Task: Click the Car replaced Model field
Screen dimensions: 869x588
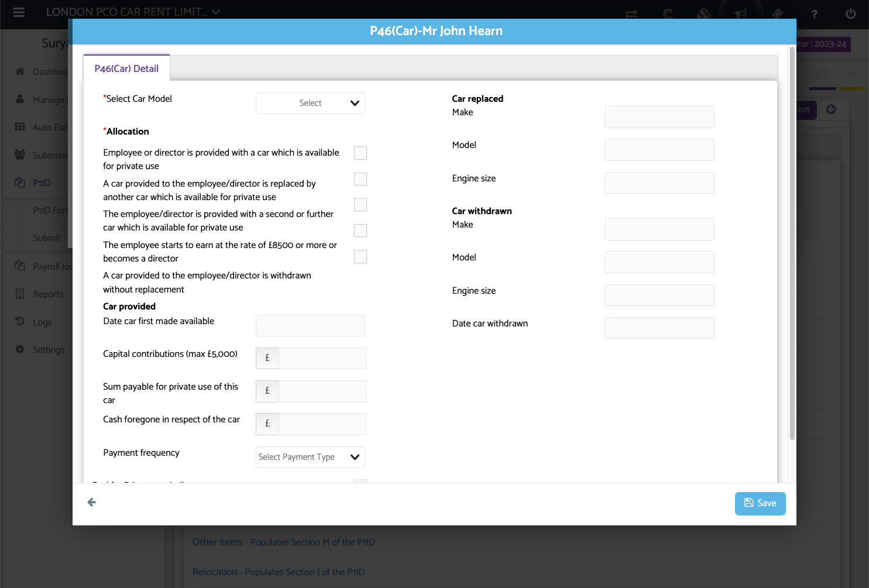Action: pos(660,150)
